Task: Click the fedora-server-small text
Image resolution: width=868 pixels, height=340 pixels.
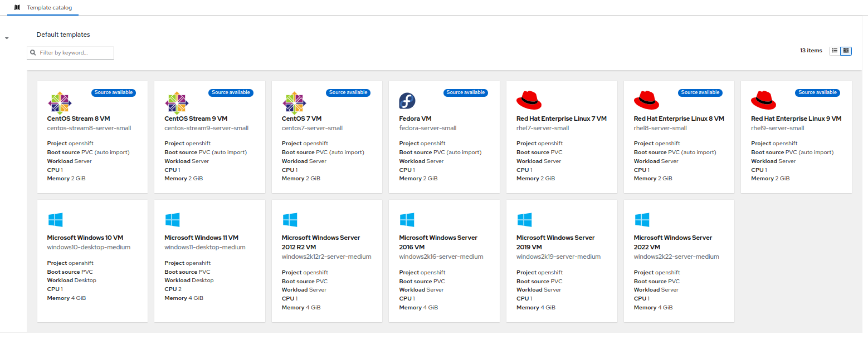Action: click(428, 128)
